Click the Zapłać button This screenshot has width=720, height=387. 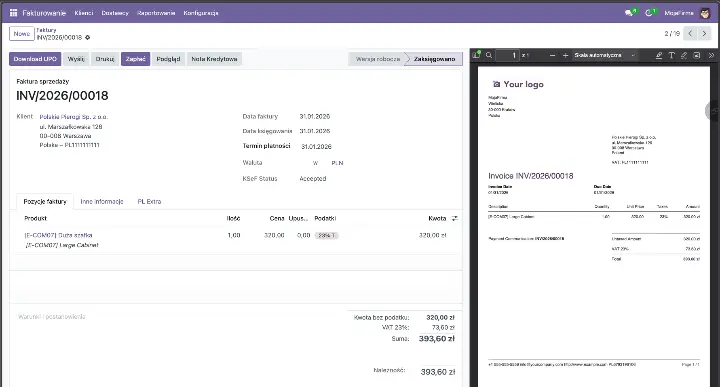(135, 59)
